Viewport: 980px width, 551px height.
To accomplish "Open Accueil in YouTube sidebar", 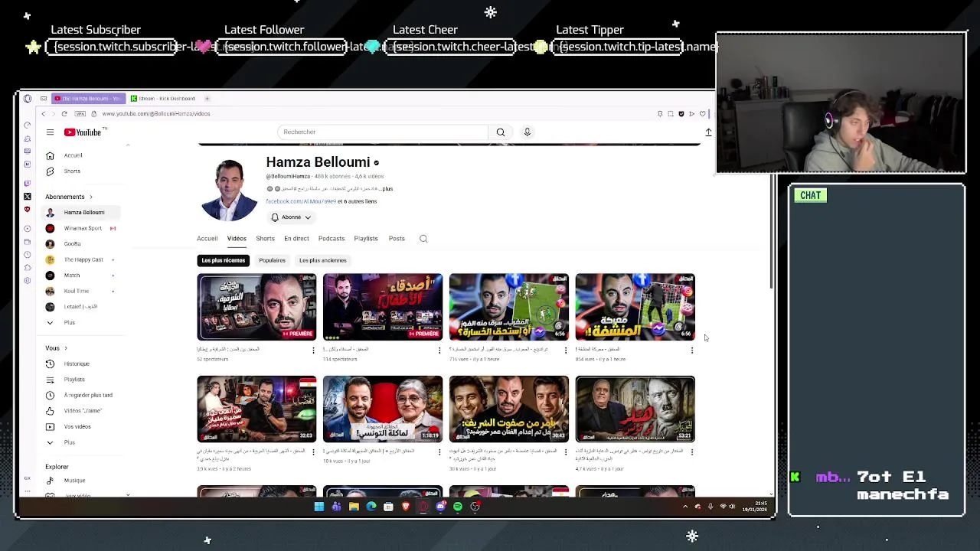I will coord(73,155).
